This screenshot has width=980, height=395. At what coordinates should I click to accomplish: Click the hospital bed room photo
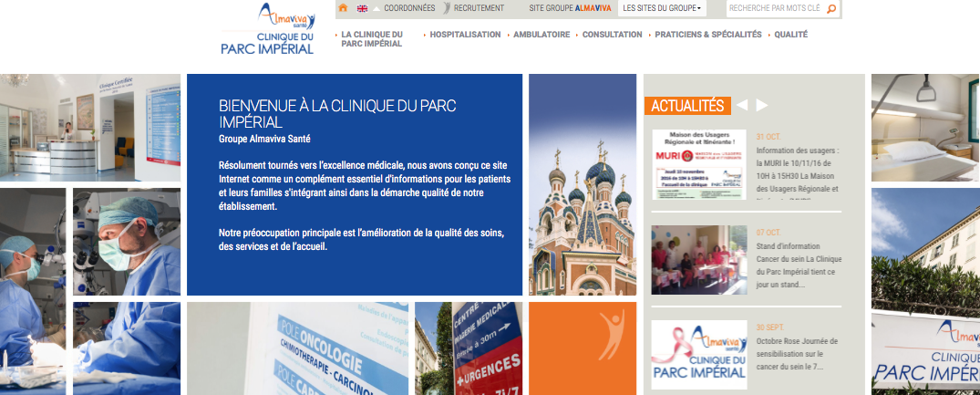point(925,128)
